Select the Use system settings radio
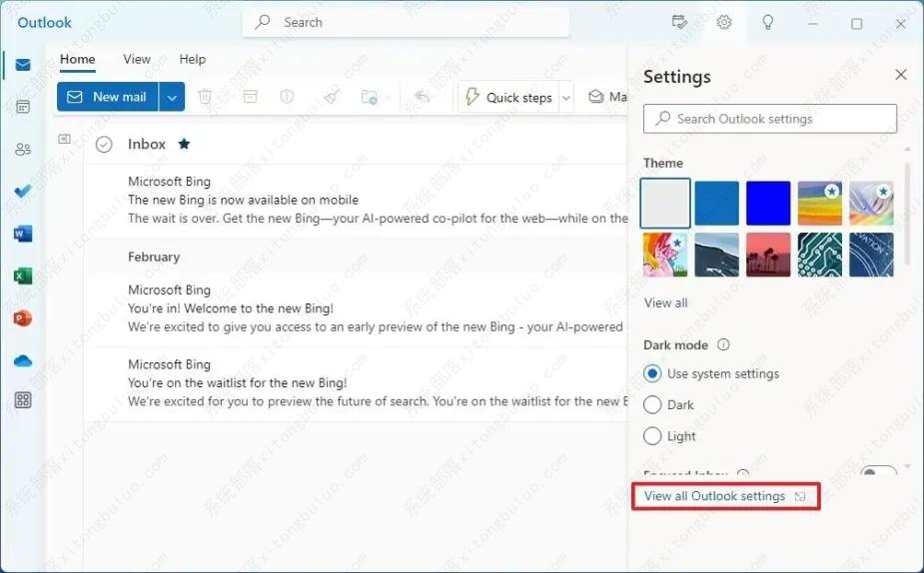 652,373
